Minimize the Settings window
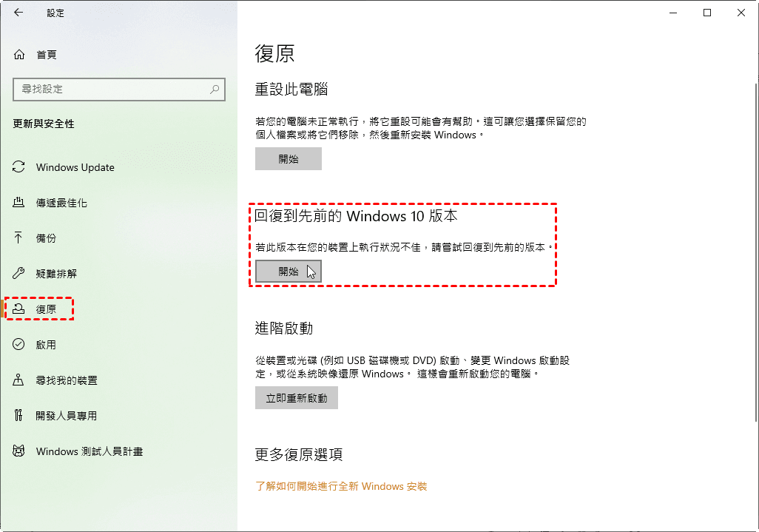Viewport: 759px width, 532px height. click(673, 13)
